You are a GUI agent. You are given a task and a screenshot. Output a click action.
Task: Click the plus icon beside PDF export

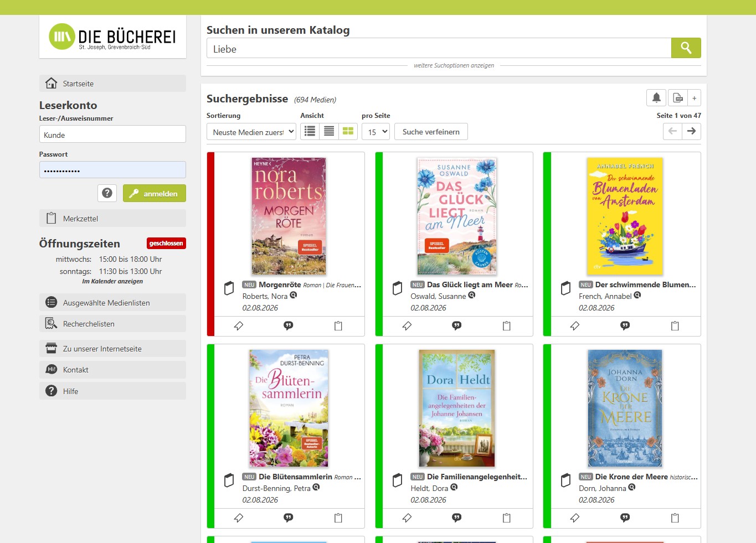pyautogui.click(x=695, y=98)
